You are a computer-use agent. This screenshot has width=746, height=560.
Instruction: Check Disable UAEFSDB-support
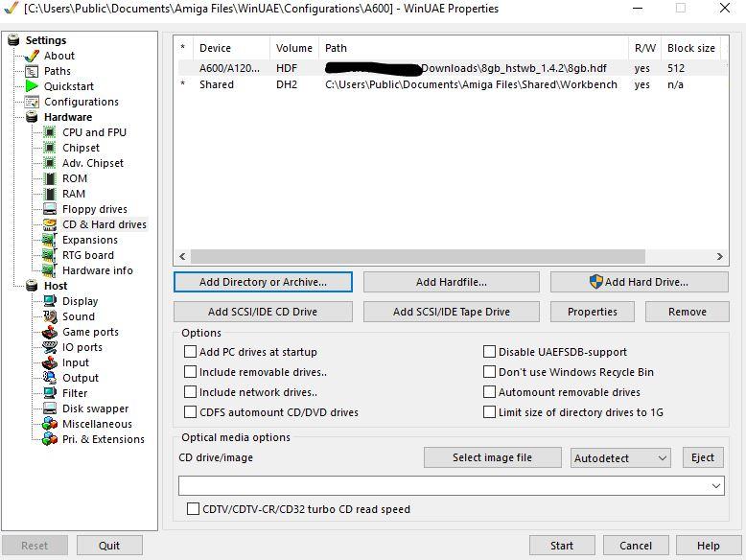489,352
